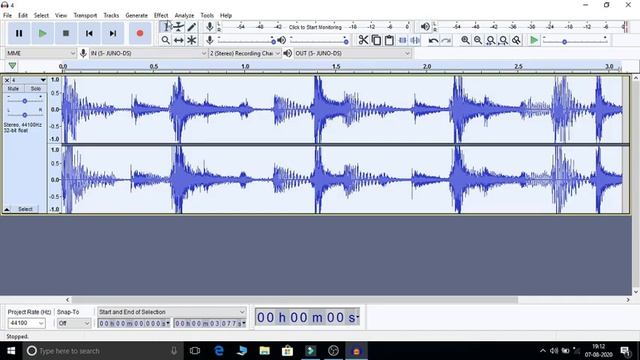Click the Paste clipboard icon
Viewport: 640px width, 360px height.
pos(389,40)
